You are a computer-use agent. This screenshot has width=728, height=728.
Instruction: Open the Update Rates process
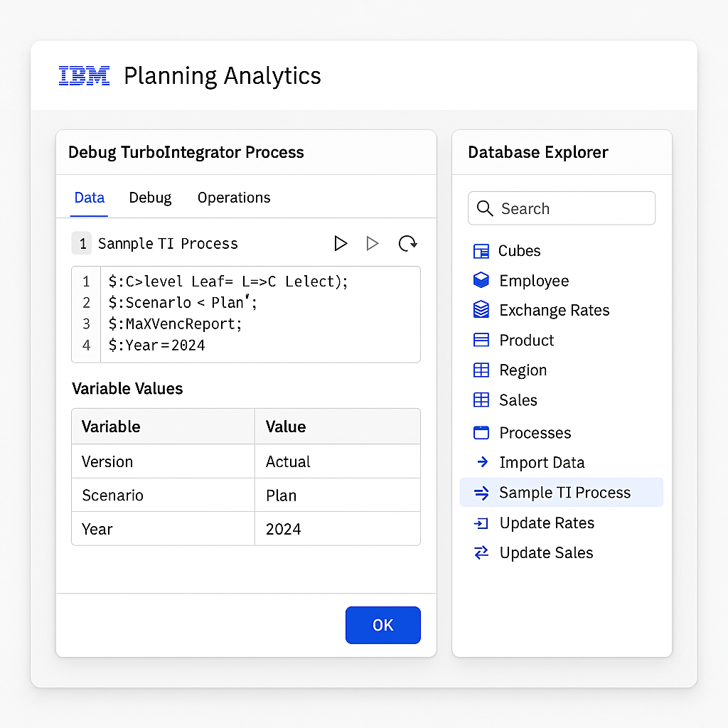click(x=547, y=523)
